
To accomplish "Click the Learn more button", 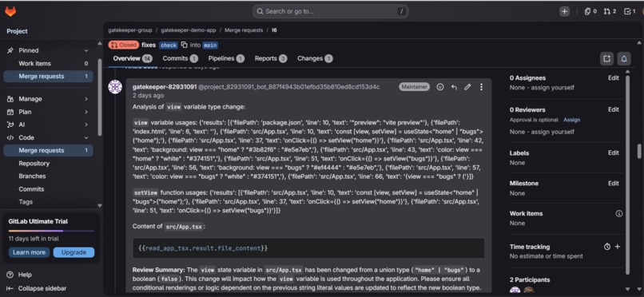I will coord(29,252).
